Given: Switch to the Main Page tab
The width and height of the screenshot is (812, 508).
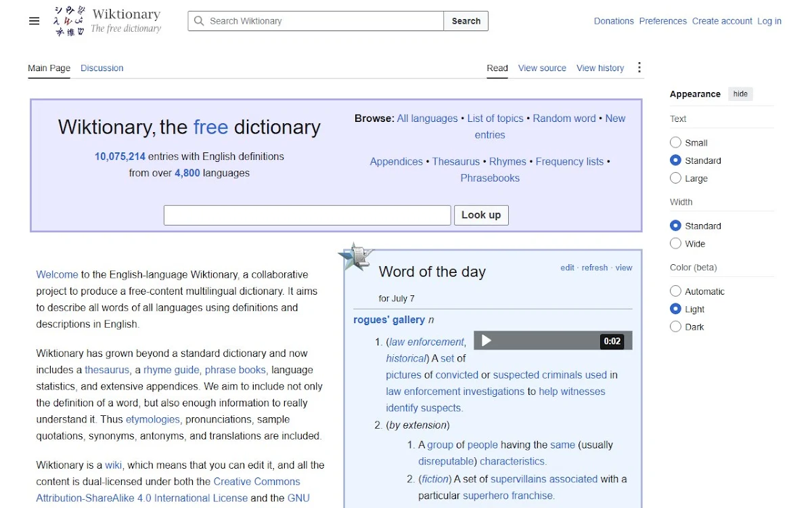Looking at the screenshot, I should click(49, 68).
